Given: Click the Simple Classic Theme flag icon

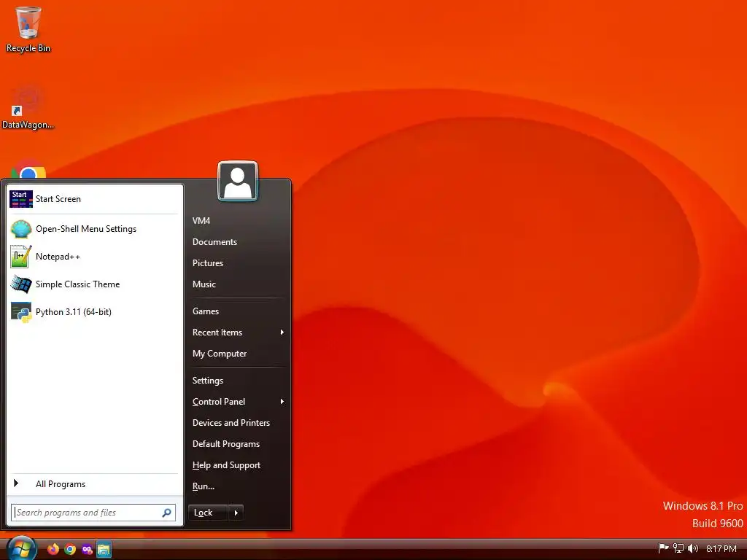Looking at the screenshot, I should point(21,284).
